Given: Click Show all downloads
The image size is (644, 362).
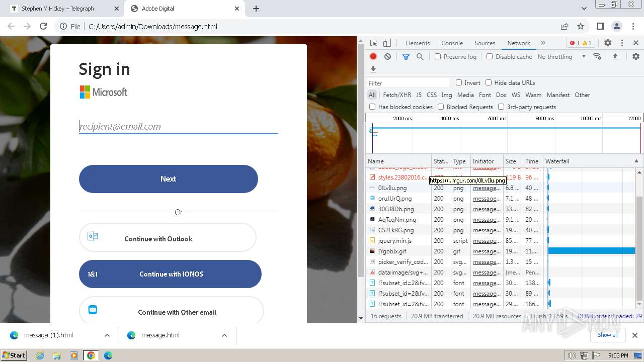Looking at the screenshot, I should tap(607, 335).
